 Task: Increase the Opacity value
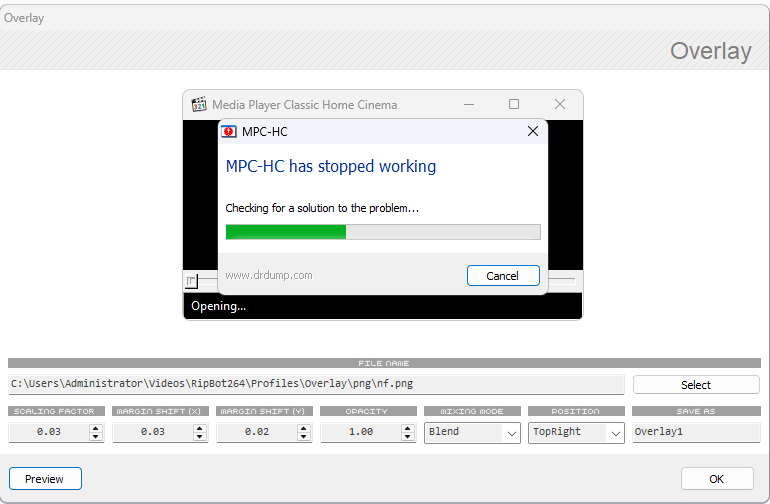point(408,428)
